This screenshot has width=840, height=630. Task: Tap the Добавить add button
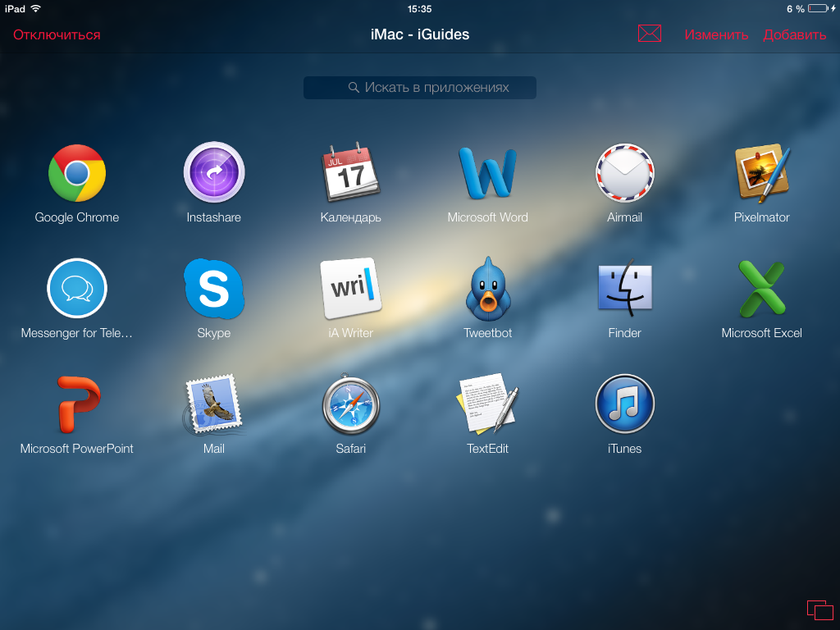[794, 34]
